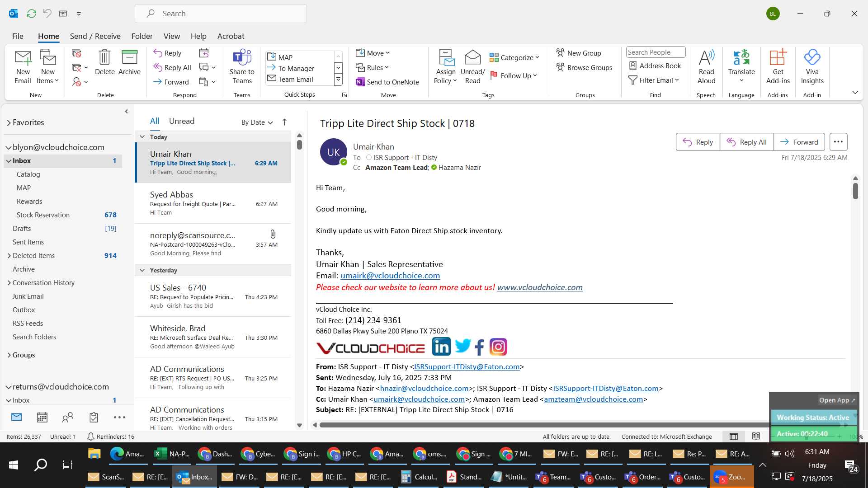Open Tasks view in navigation bar
The width and height of the screenshot is (868, 488).
[94, 417]
